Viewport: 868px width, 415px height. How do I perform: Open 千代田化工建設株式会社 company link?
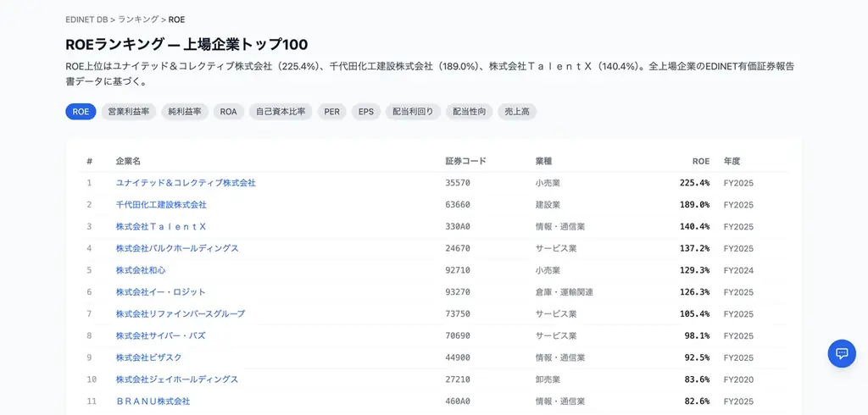click(161, 205)
